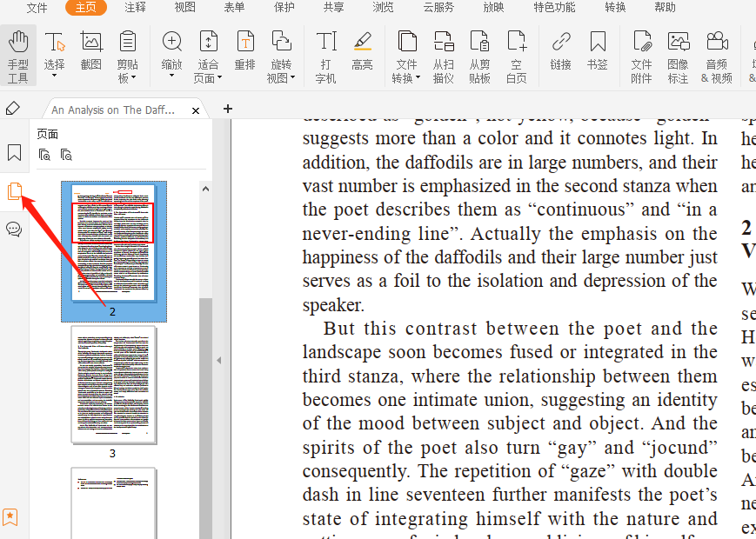Open the 帮助 (Help) tab

[665, 8]
